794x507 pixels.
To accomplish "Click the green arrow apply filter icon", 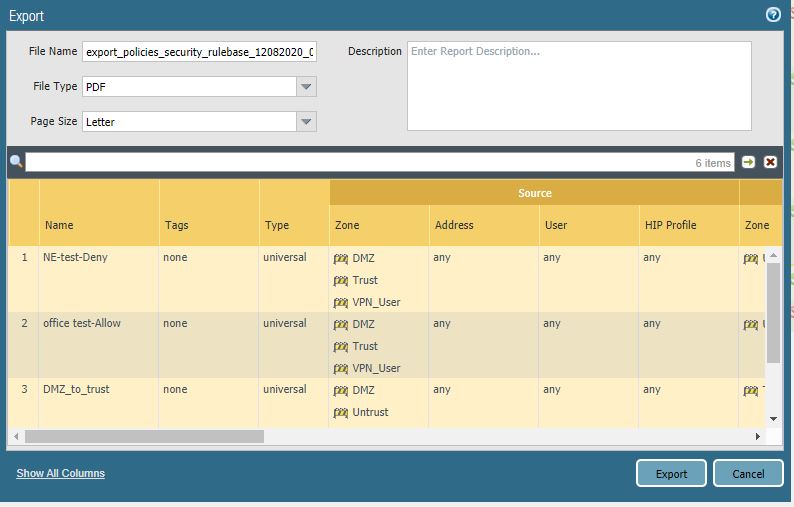I will click(x=749, y=162).
